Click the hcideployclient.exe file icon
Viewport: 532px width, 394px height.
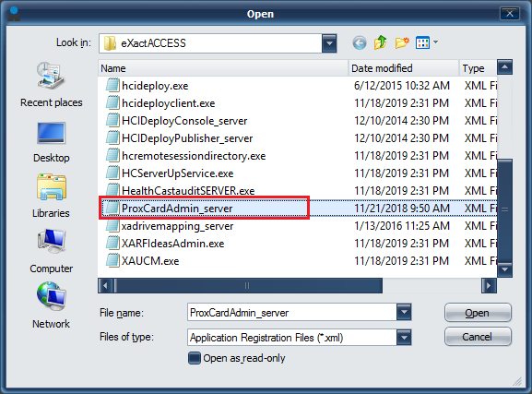pyautogui.click(x=112, y=103)
